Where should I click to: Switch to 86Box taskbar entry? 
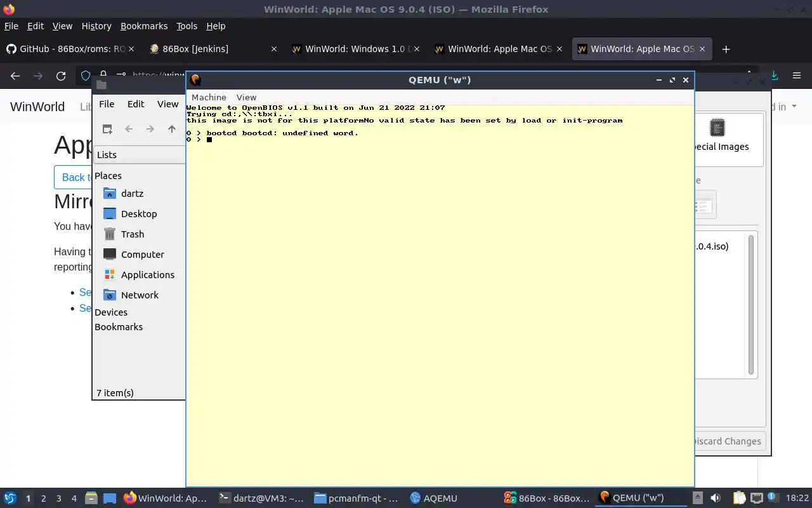click(x=547, y=498)
